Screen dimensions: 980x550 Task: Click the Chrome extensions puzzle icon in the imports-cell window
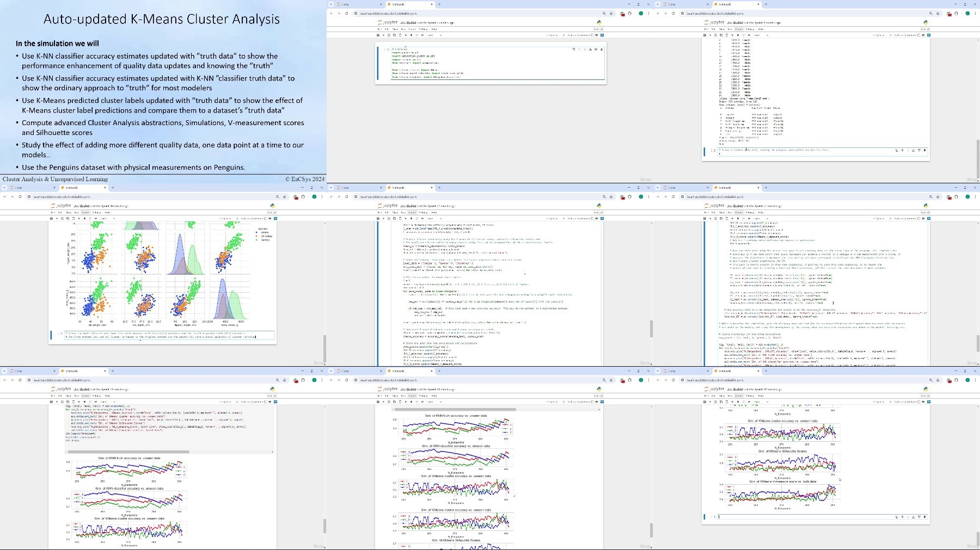629,13
